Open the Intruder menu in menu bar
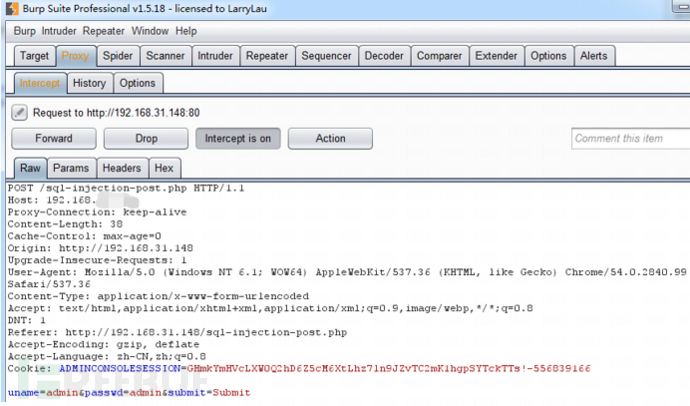This screenshot has height=406, width=690. [x=59, y=31]
